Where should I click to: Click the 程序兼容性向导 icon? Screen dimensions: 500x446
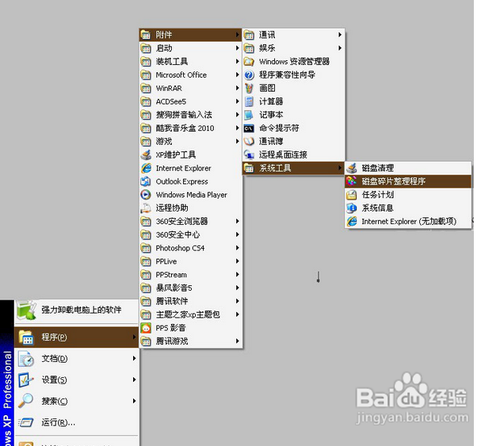click(x=249, y=75)
